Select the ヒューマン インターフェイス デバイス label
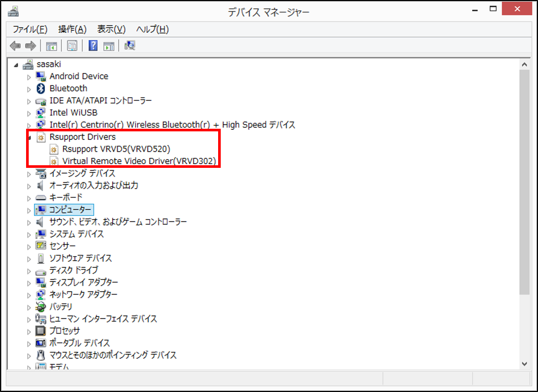This screenshot has height=392, width=538. [x=103, y=318]
